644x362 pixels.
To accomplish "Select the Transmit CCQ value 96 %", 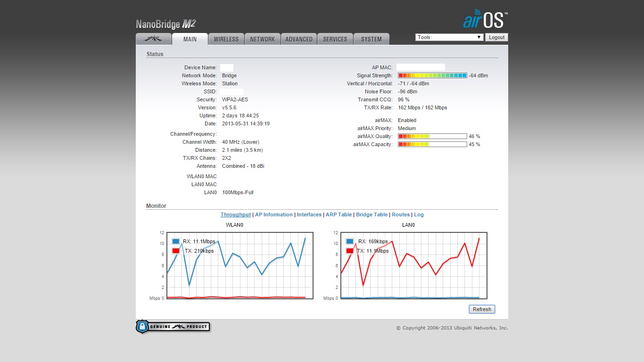I will pos(404,99).
